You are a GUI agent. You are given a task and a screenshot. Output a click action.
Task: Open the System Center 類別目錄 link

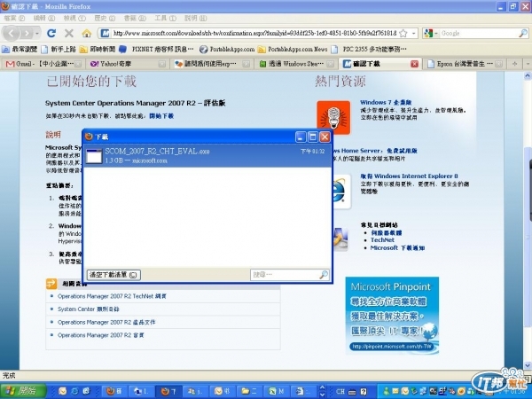click(88, 309)
